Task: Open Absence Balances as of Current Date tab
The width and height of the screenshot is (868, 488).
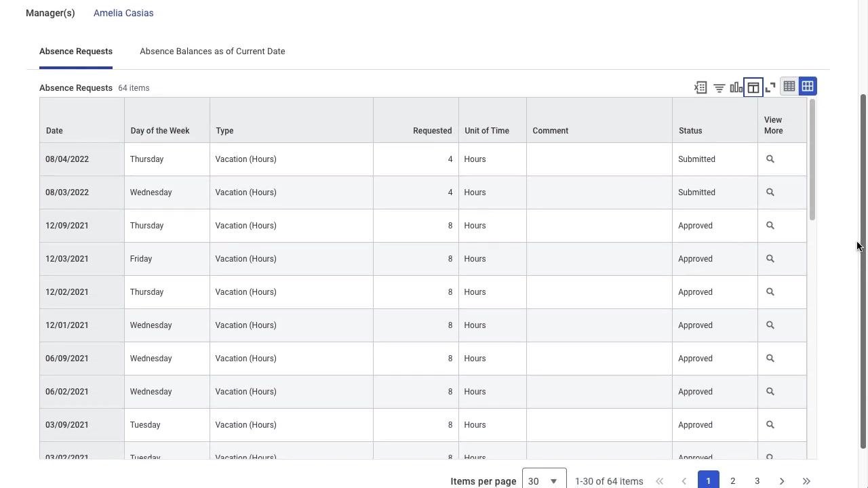Action: 212,52
